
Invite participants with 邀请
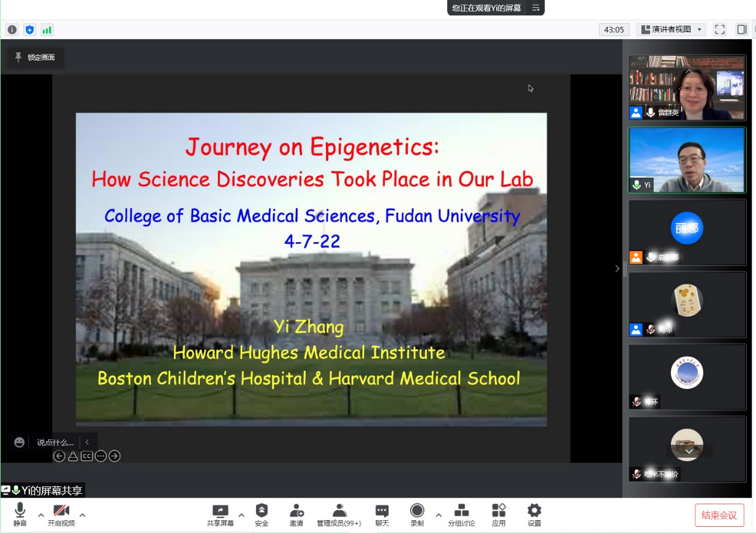coord(297,515)
